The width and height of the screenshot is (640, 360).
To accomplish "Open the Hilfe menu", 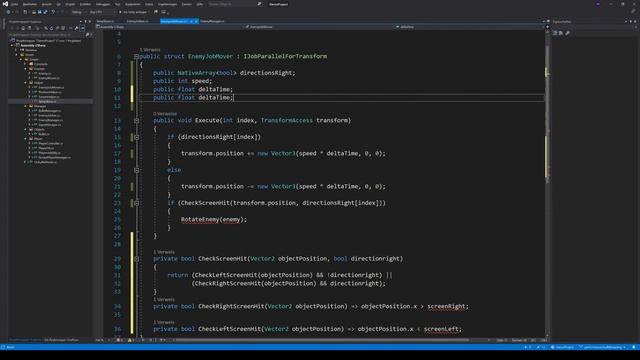I will coord(200,4).
